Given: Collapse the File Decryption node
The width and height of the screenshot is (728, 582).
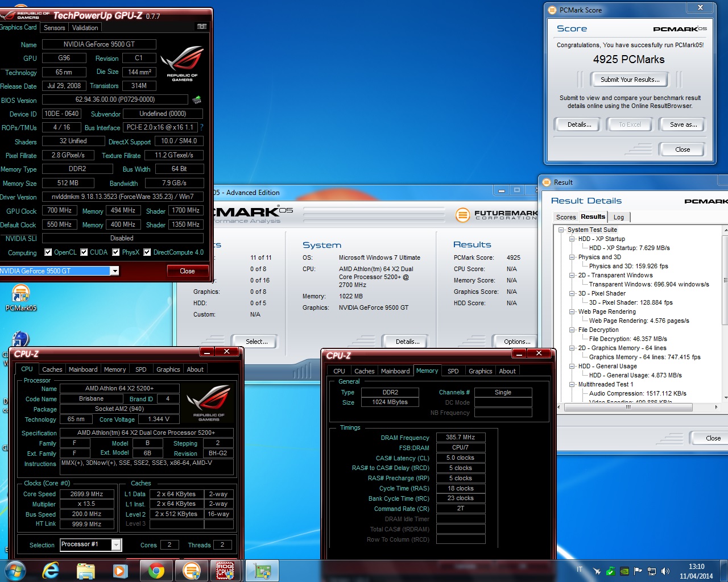Looking at the screenshot, I should coord(572,330).
